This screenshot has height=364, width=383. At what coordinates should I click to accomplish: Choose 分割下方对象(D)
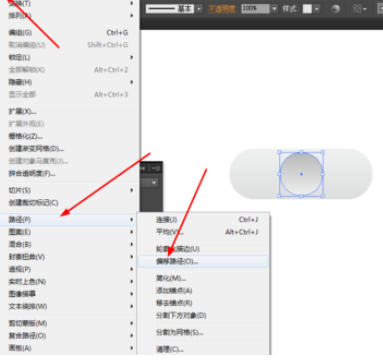[203, 315]
